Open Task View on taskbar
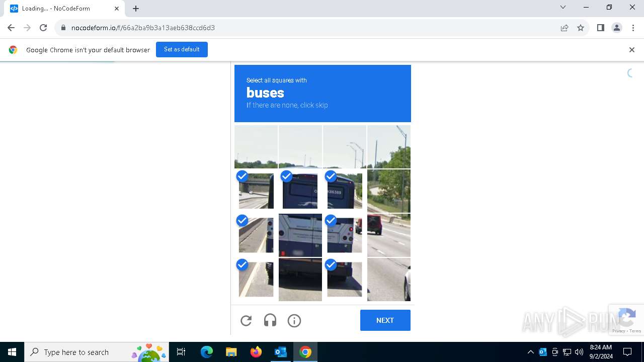 tap(181, 352)
